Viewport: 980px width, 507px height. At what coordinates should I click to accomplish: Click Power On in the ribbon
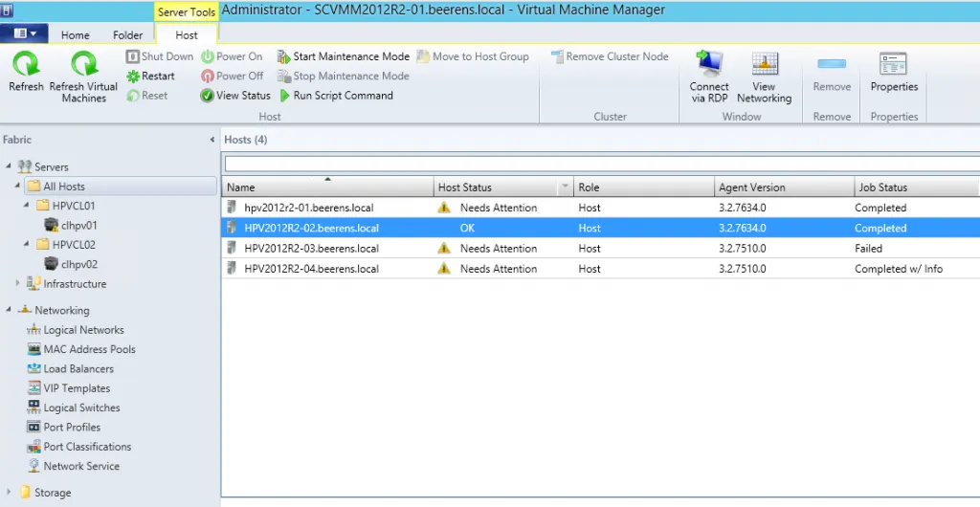pyautogui.click(x=232, y=56)
